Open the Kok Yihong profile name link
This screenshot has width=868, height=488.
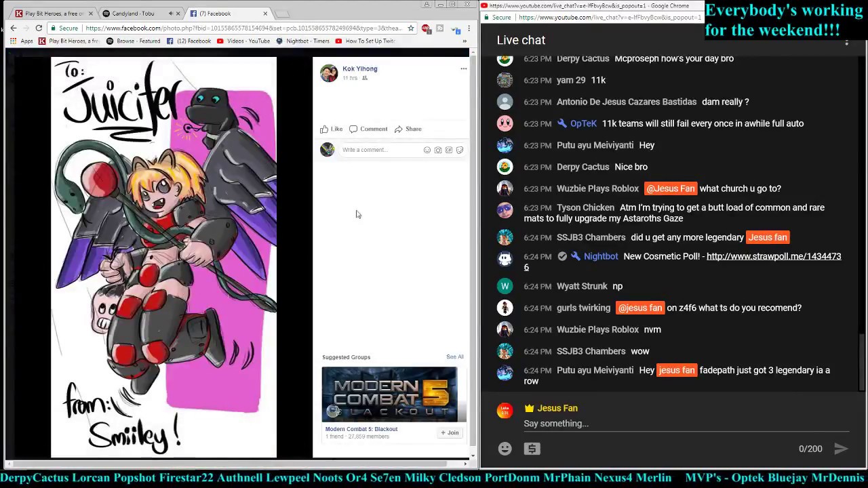coord(359,68)
